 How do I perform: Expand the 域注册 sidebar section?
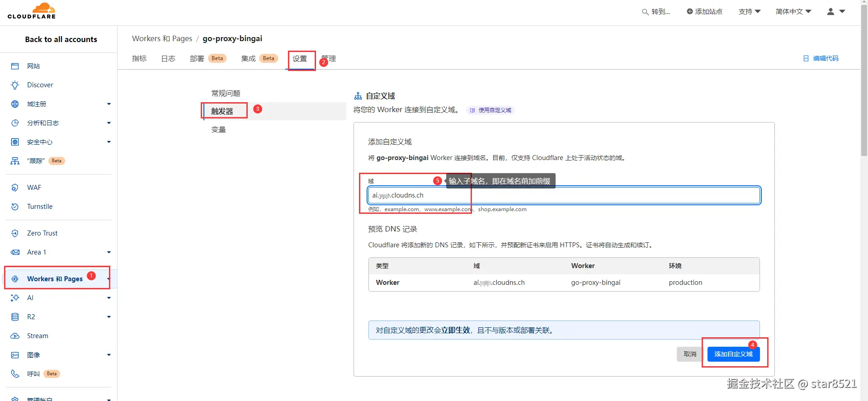pyautogui.click(x=109, y=104)
